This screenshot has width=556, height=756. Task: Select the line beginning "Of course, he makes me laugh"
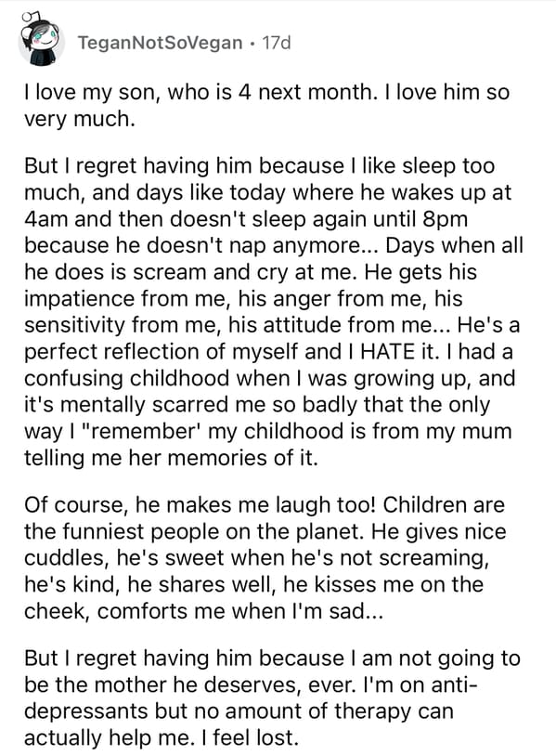point(265,505)
